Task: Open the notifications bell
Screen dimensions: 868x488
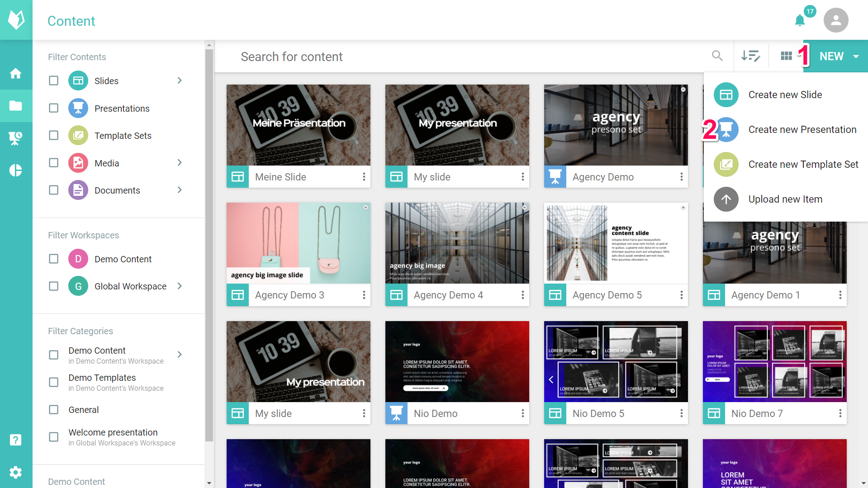Action: coord(800,20)
